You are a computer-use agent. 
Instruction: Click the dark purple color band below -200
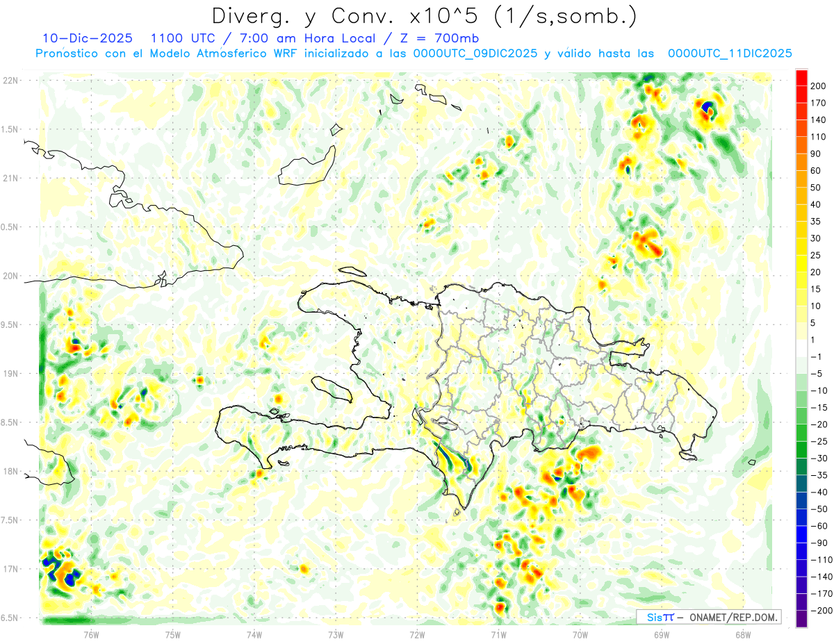802,619
